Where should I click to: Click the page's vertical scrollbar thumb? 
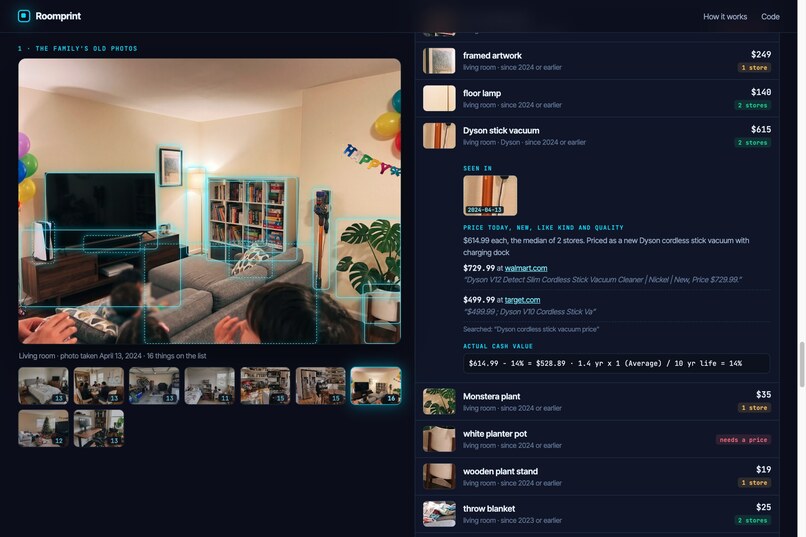tap(801, 364)
